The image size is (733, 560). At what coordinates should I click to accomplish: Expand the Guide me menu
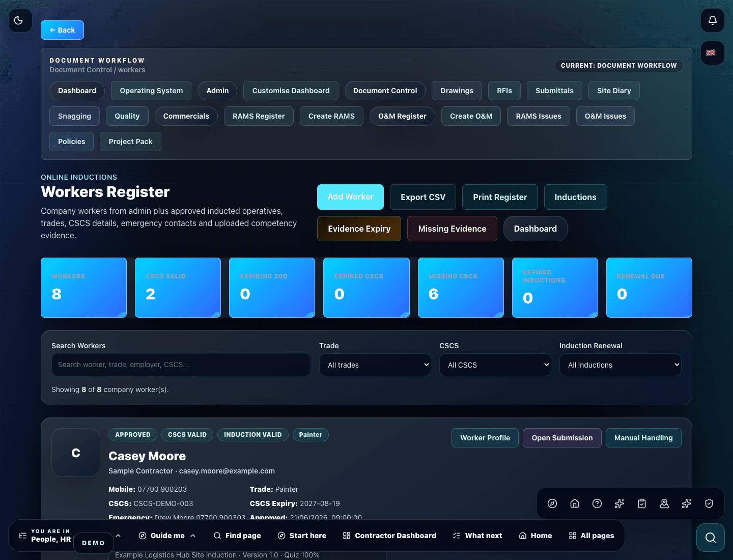pyautogui.click(x=167, y=536)
